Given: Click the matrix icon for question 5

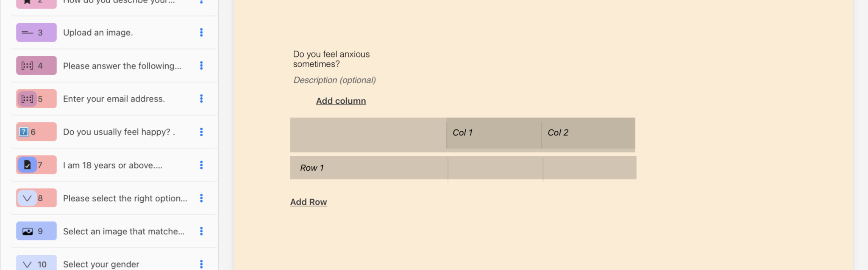Looking at the screenshot, I should 27,99.
